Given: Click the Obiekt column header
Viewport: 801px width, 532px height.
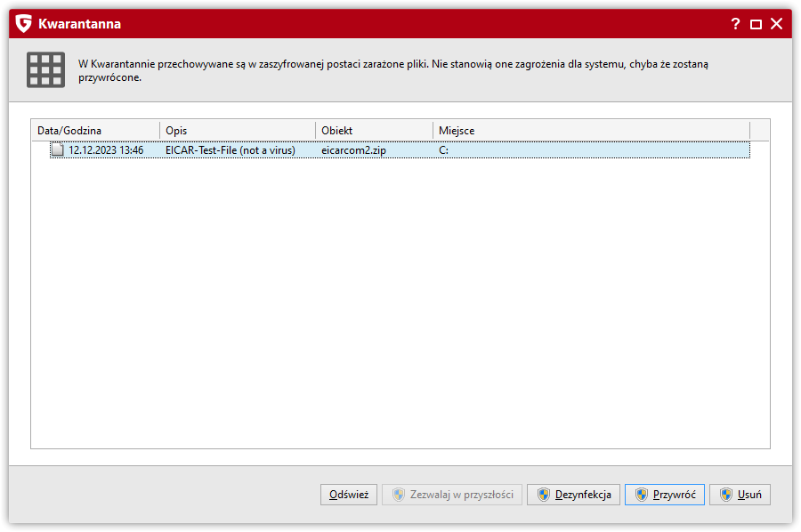Looking at the screenshot, I should click(374, 131).
